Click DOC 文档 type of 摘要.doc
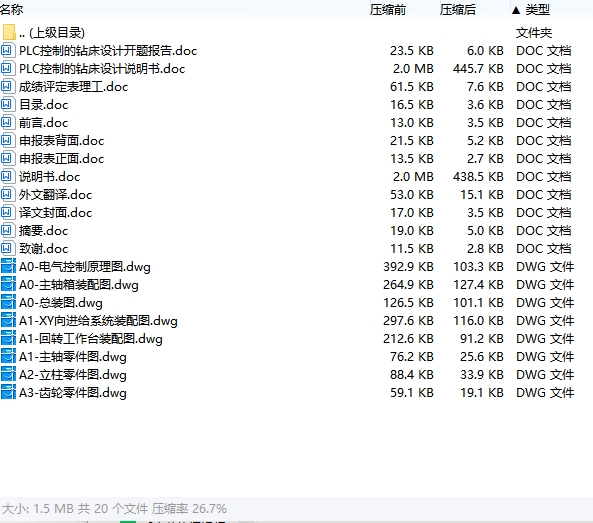This screenshot has width=593, height=523. 543,231
